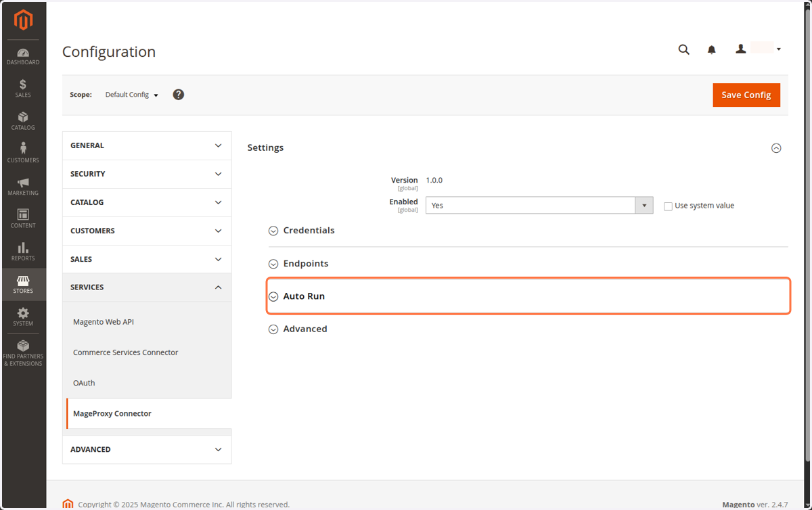Click the Scope: label
Viewport: 812px width, 510px height.
[x=81, y=95]
